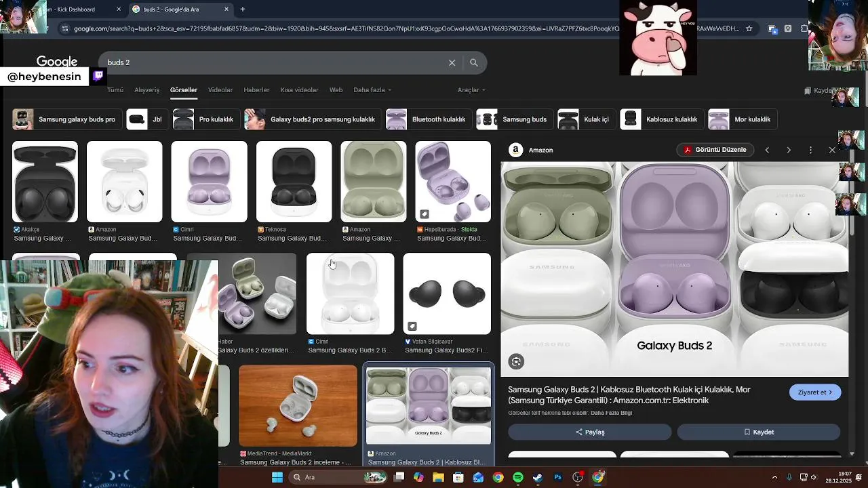Open the Hepsiburada purple buds thumbnail
868x488 pixels.
453,182
